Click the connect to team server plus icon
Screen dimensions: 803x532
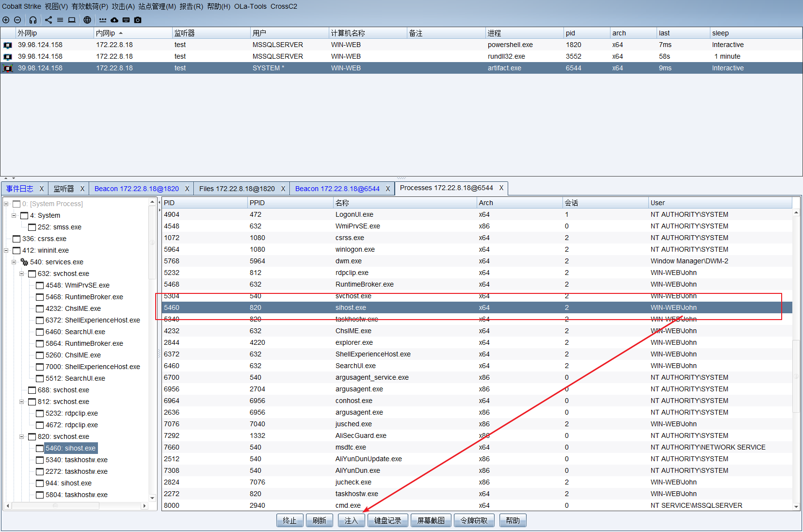pyautogui.click(x=6, y=20)
